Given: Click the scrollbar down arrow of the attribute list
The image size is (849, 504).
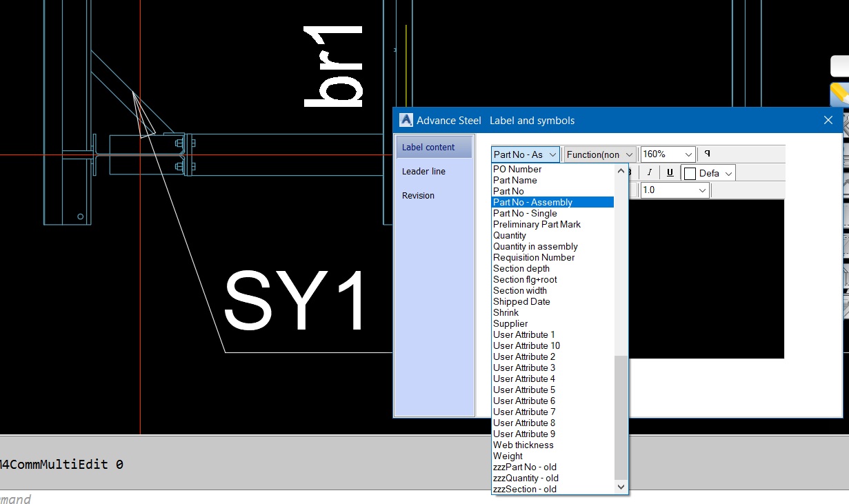Looking at the screenshot, I should point(621,487).
